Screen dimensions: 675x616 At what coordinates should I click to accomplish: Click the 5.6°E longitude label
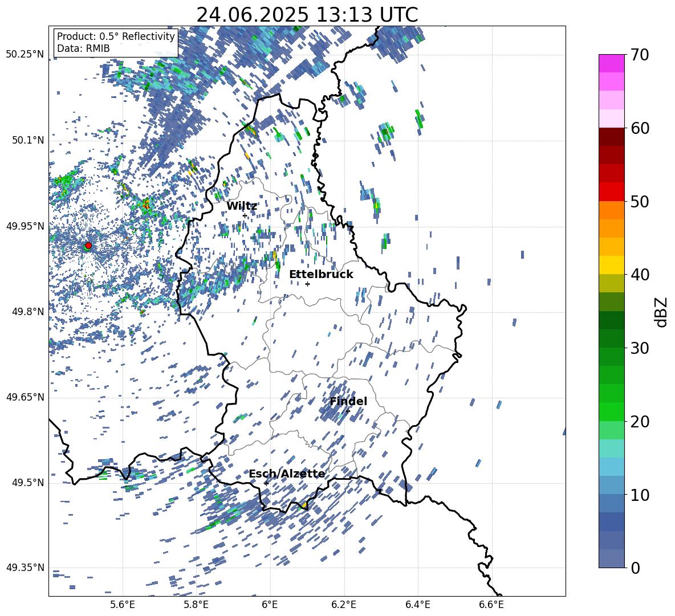point(123,605)
